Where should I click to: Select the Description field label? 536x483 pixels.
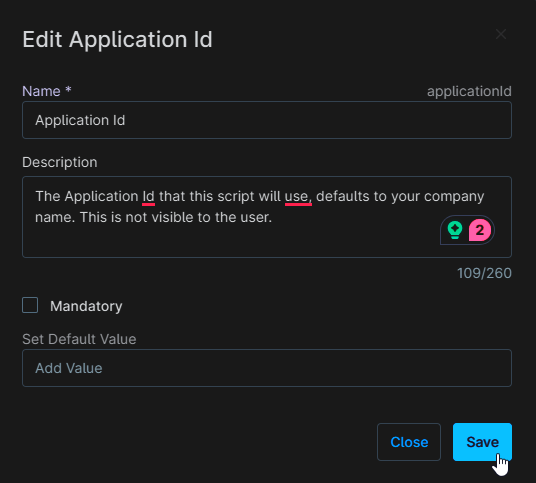point(60,162)
